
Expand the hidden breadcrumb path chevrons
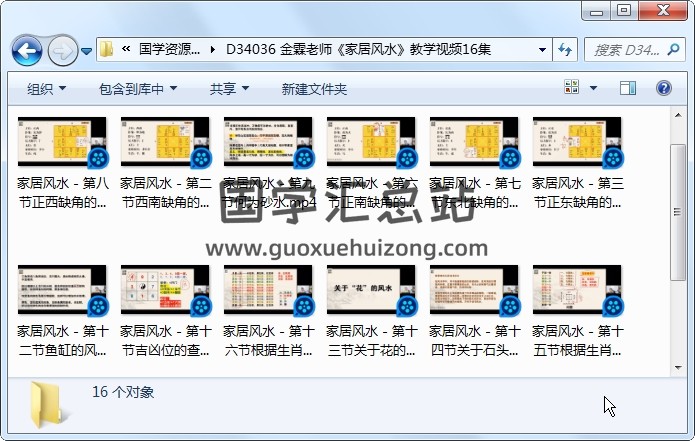pyautogui.click(x=126, y=49)
